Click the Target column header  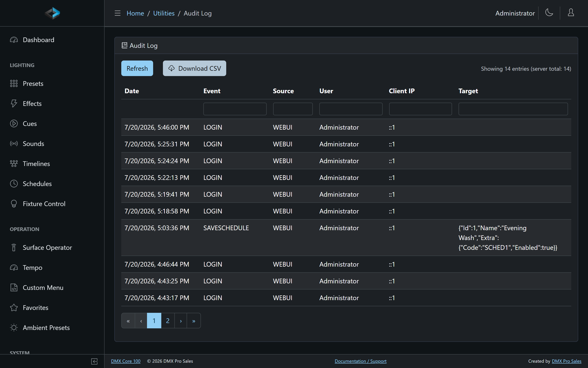[x=468, y=91]
